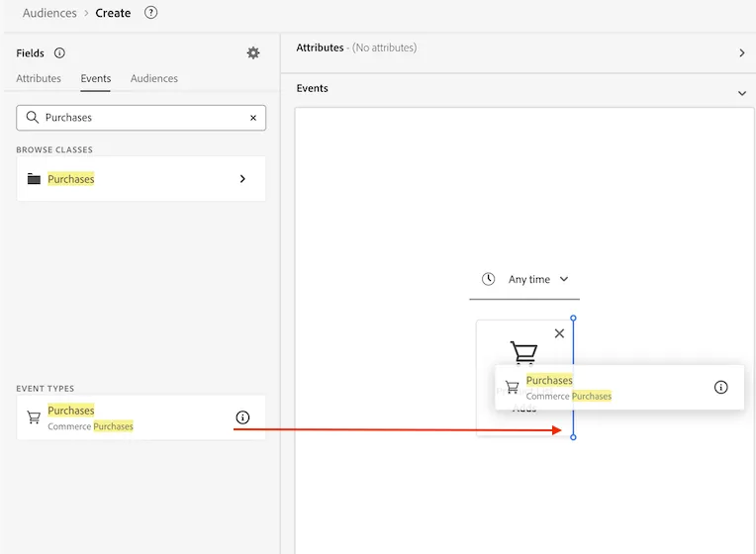
Task: Show info for left-panel Purchases event type
Action: 242,417
